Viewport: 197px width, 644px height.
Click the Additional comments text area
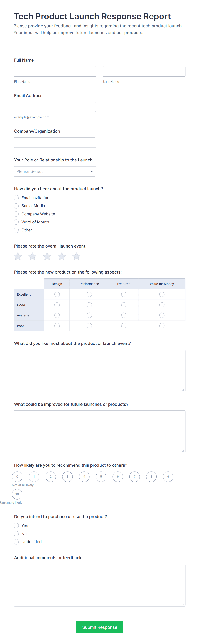click(99, 585)
